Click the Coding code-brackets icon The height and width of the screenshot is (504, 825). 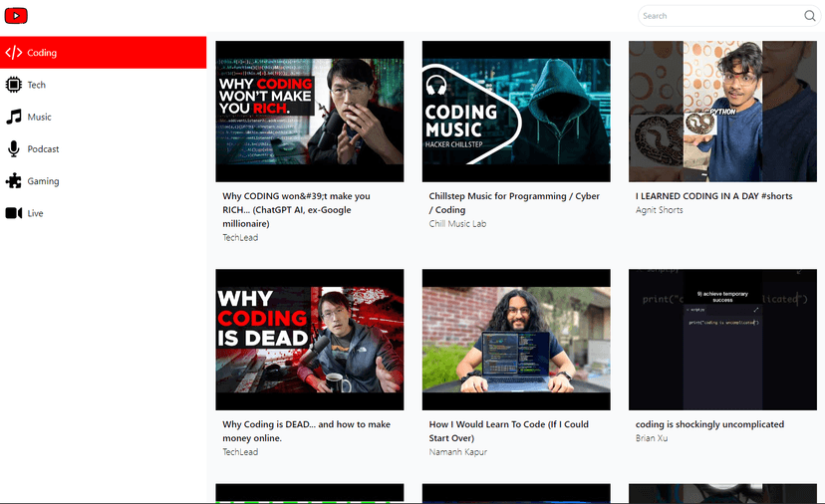click(14, 53)
